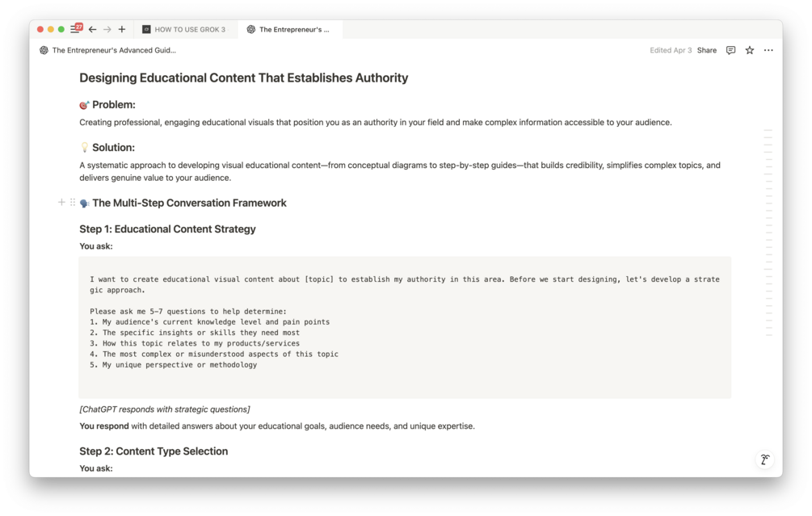Image resolution: width=812 pixels, height=516 pixels.
Task: Click the target emoji next to Problem
Action: point(84,105)
